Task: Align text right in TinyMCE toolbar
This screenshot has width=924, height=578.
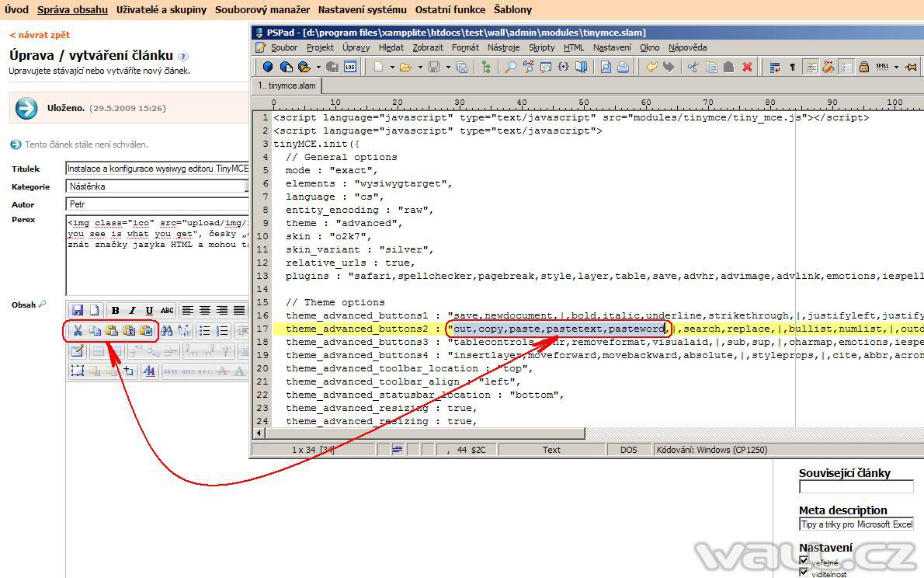Action: pyautogui.click(x=221, y=310)
